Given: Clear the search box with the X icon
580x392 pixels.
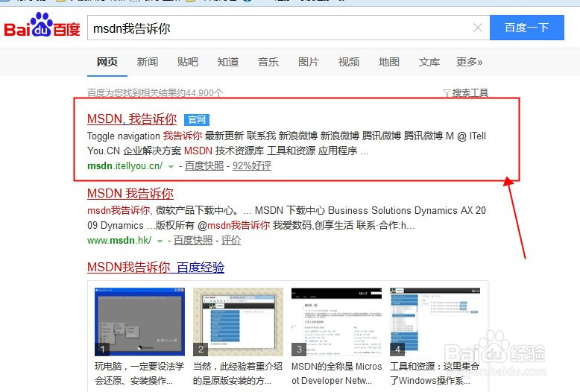Looking at the screenshot, I should [478, 28].
